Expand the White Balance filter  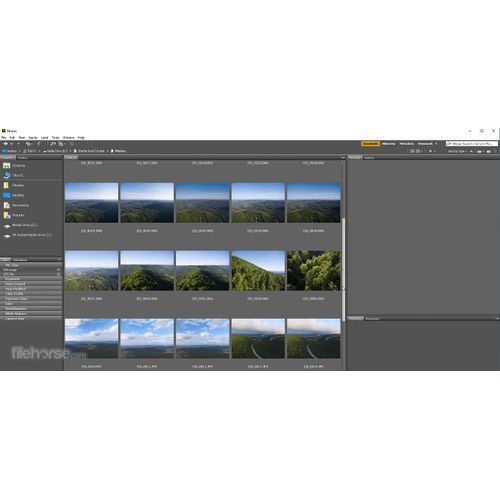coord(31,314)
